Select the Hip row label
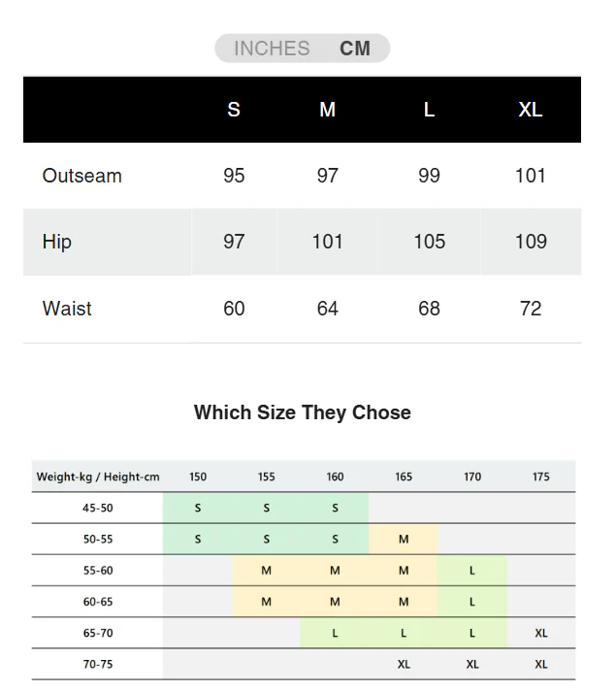Screen dimensions: 616x691 57,242
